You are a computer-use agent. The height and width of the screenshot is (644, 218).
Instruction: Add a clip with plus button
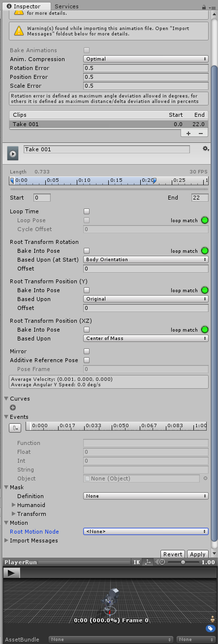coord(188,134)
